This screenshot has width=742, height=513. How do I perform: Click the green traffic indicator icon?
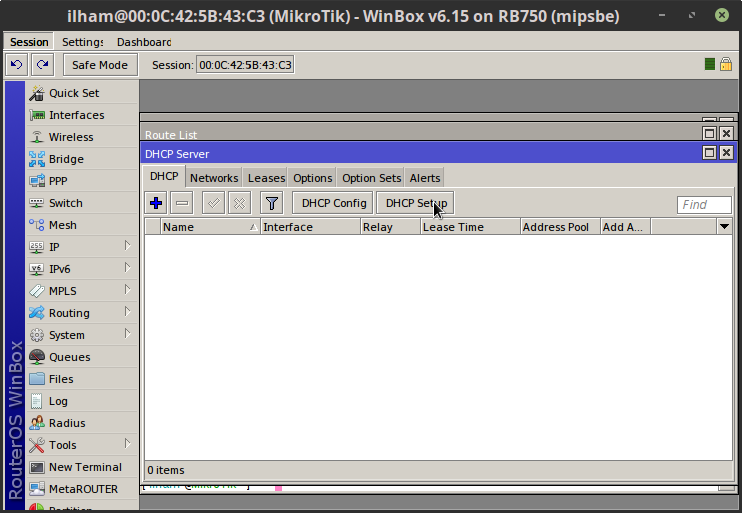[x=709, y=64]
